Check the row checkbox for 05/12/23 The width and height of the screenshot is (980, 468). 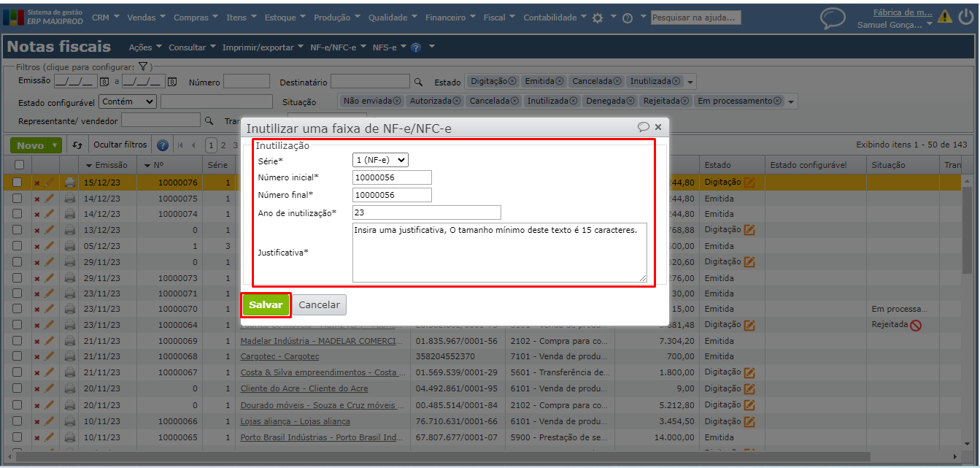pos(18,246)
